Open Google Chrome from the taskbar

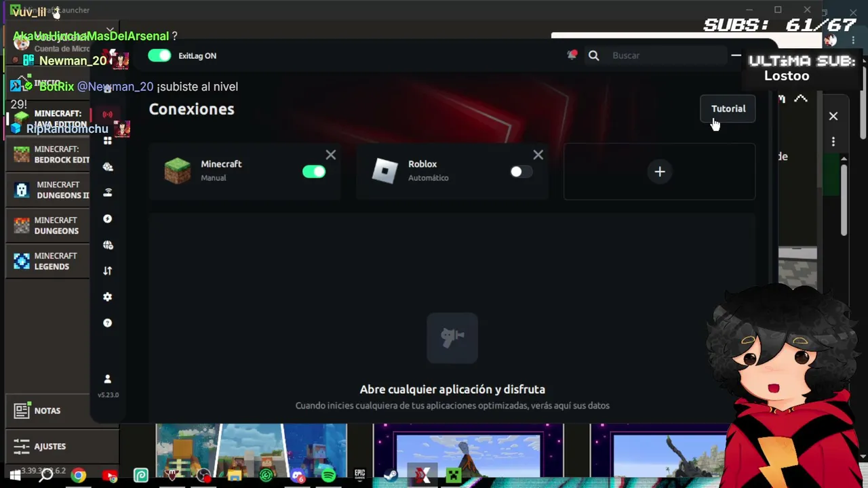[x=79, y=476]
